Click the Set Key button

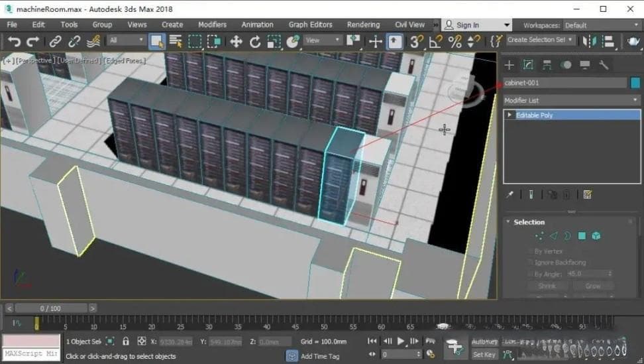tap(484, 355)
